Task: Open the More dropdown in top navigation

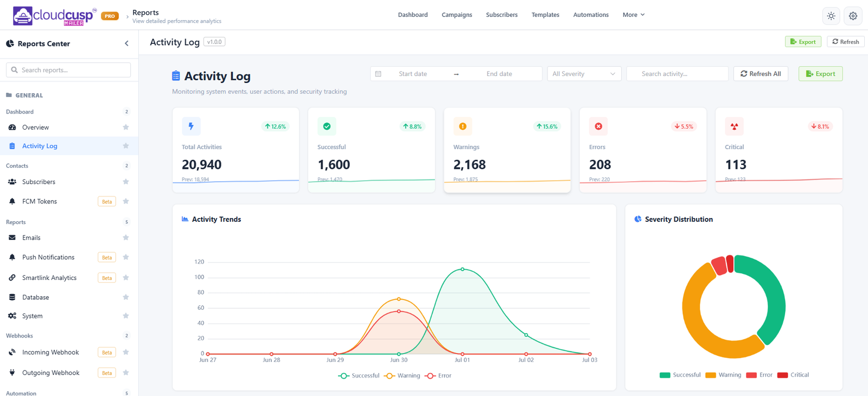Action: [634, 15]
